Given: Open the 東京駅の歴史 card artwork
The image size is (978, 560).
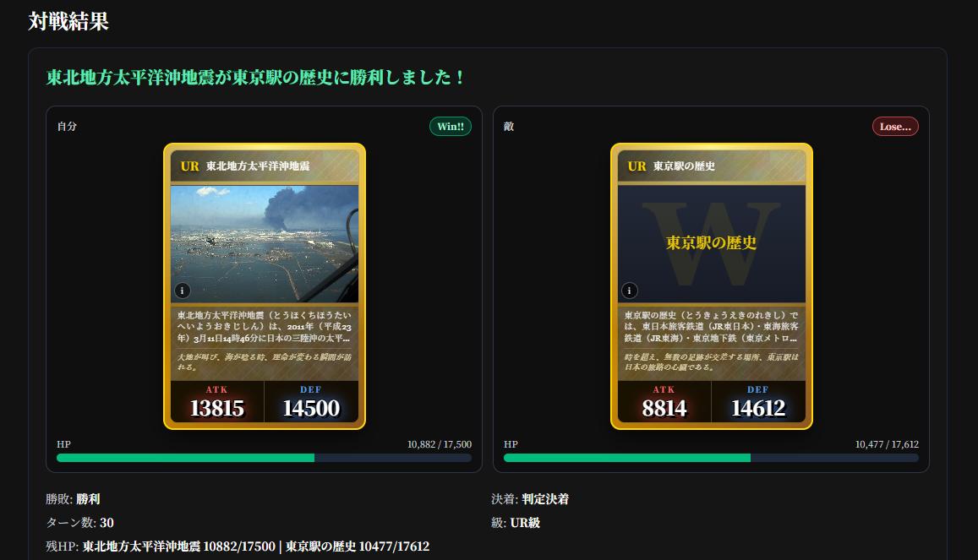Looking at the screenshot, I should 712,243.
